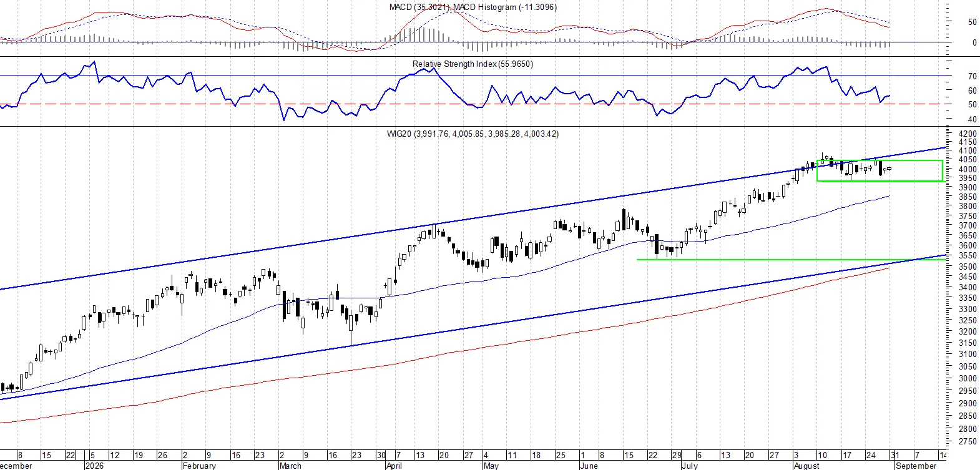Image resolution: width=980 pixels, height=470 pixels.
Task: Click the 3000 price axis value
Action: pos(968,378)
